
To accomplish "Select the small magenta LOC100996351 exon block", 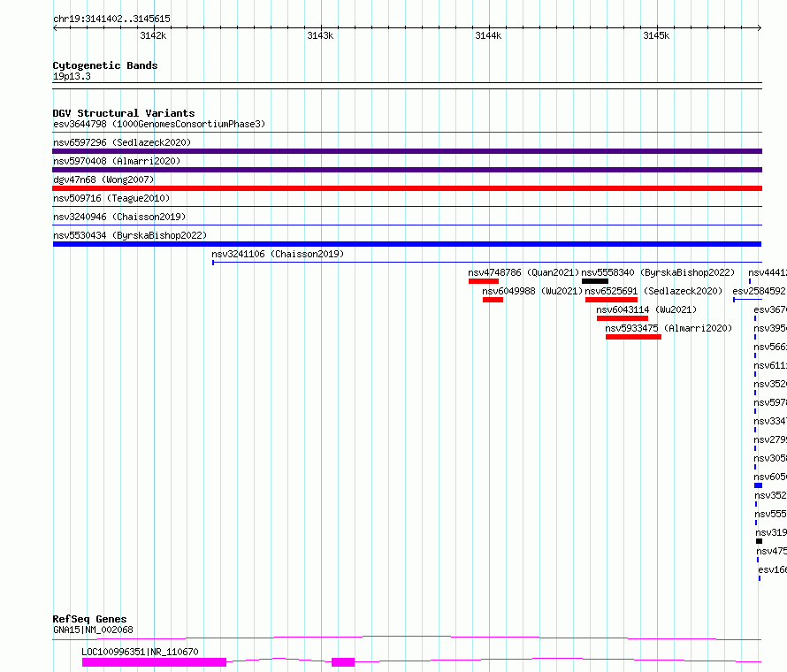I will point(343,662).
